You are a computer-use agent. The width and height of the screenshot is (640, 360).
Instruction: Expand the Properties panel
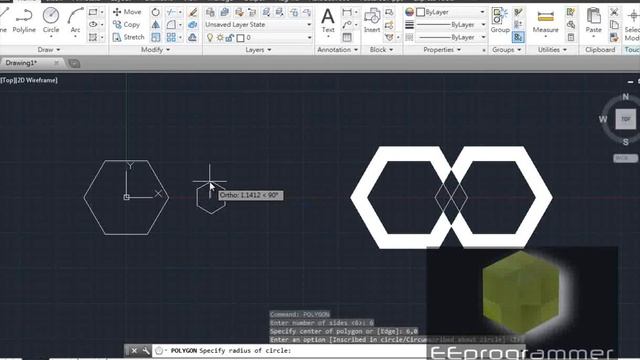tap(442, 50)
